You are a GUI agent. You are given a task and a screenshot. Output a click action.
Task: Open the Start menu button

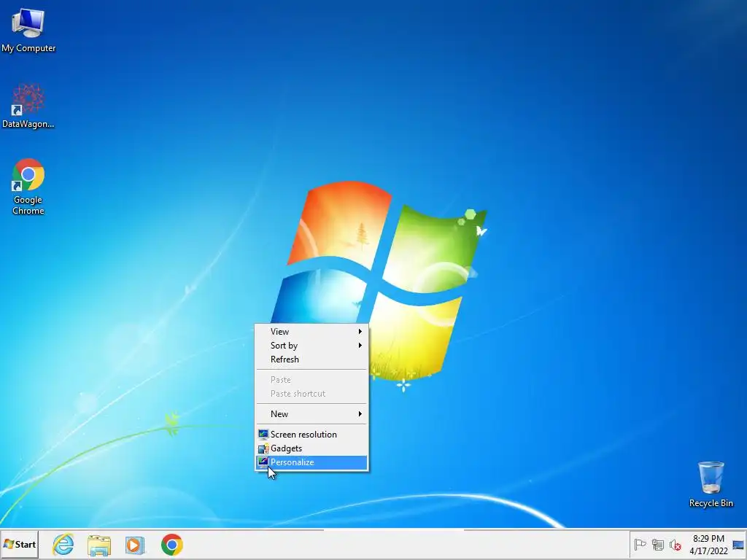point(20,544)
